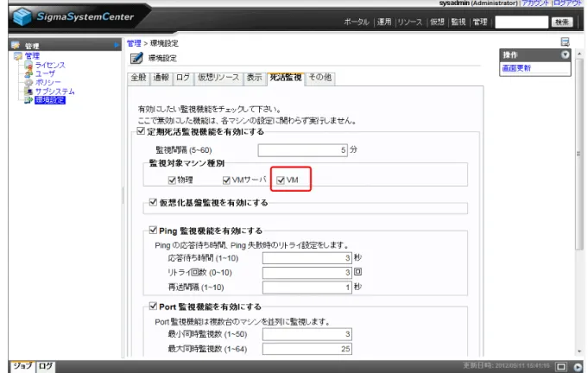588x373 pixels.
Task: Click the 環境設定 tree icon
Action: [x=28, y=100]
